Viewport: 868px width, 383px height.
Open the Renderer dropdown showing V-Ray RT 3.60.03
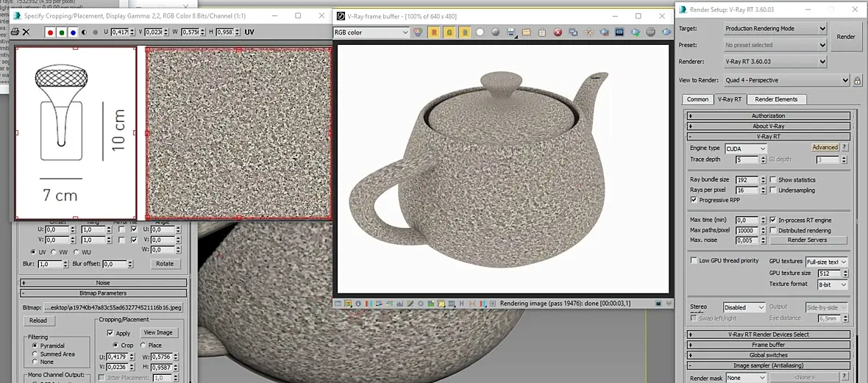click(775, 62)
